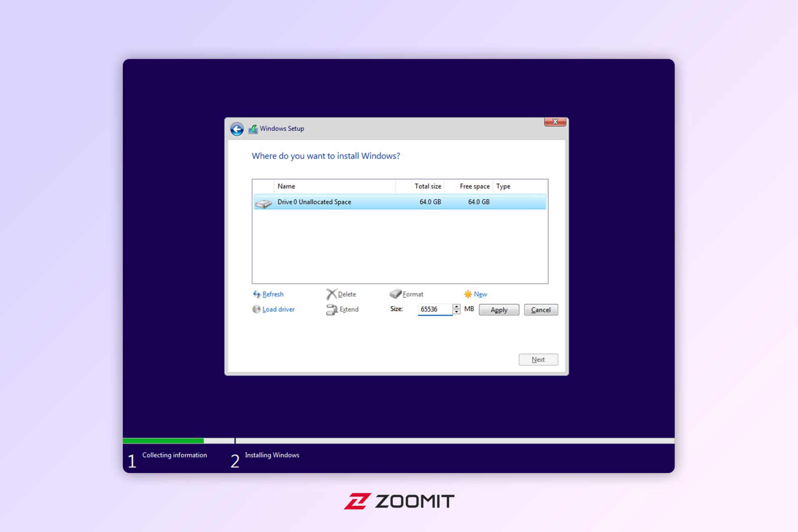798x532 pixels.
Task: Cancel the partition creation
Action: 541,310
